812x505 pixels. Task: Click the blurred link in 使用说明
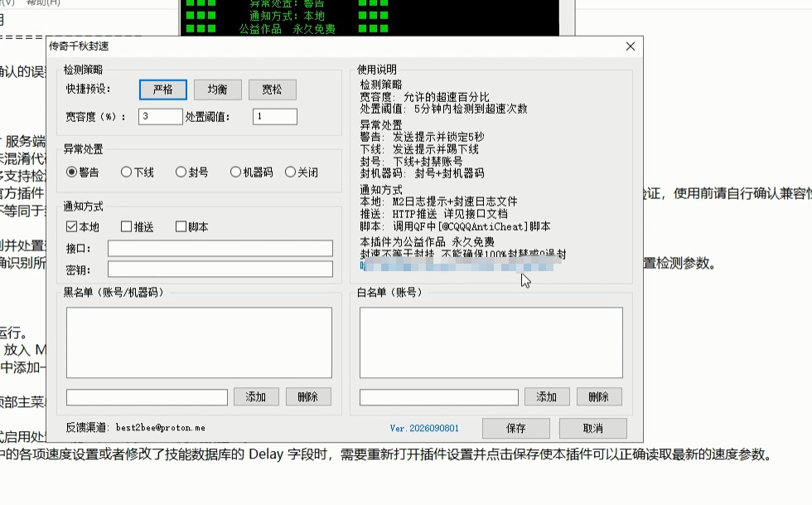(457, 266)
